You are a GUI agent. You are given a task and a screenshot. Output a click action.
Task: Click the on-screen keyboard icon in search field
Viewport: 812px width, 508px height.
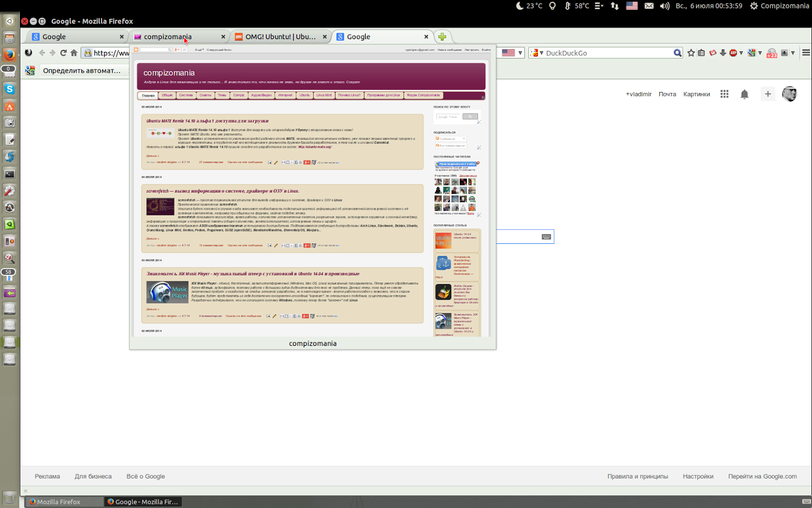coord(546,237)
